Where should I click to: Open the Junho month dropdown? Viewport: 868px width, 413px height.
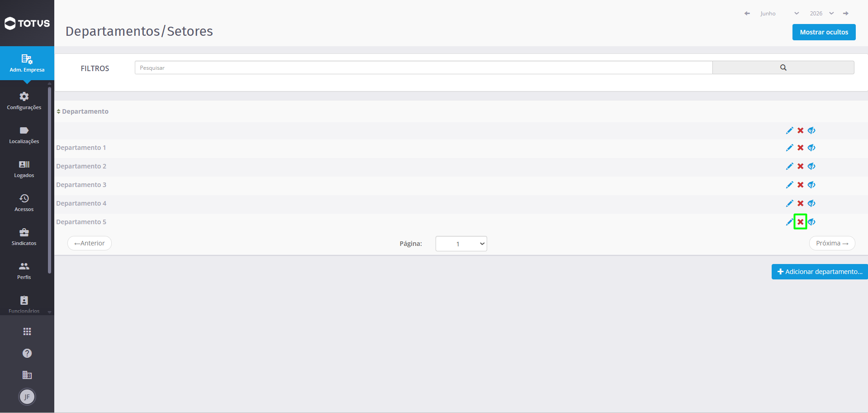(x=779, y=14)
